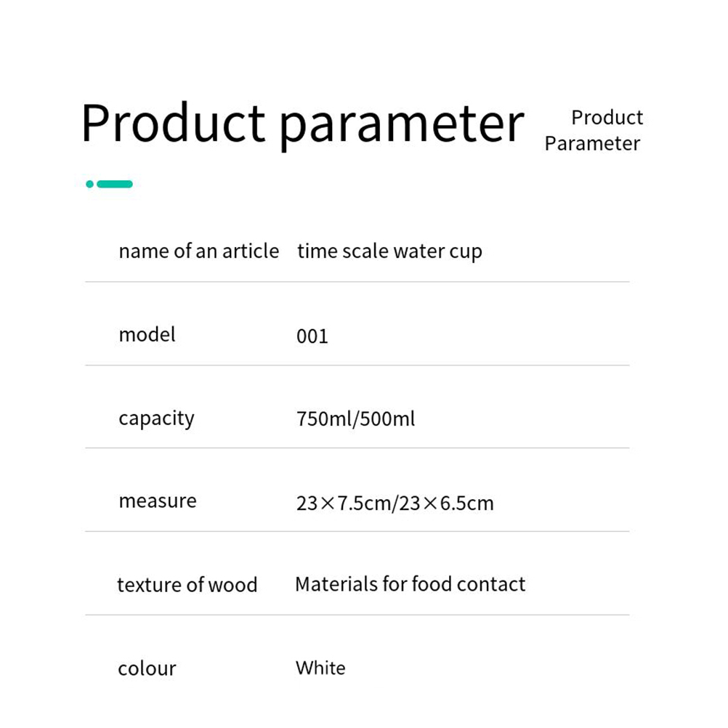Click the divider line below the capacity row

coord(357,448)
